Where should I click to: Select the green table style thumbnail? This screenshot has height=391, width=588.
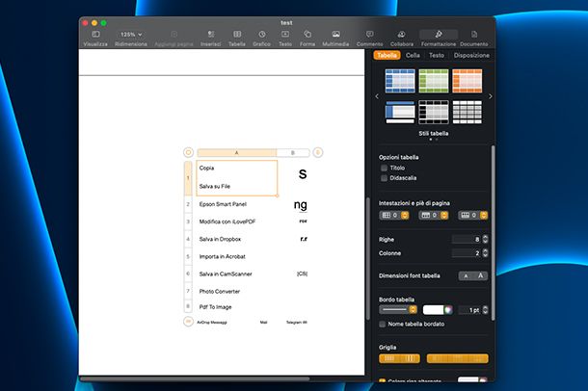[434, 81]
